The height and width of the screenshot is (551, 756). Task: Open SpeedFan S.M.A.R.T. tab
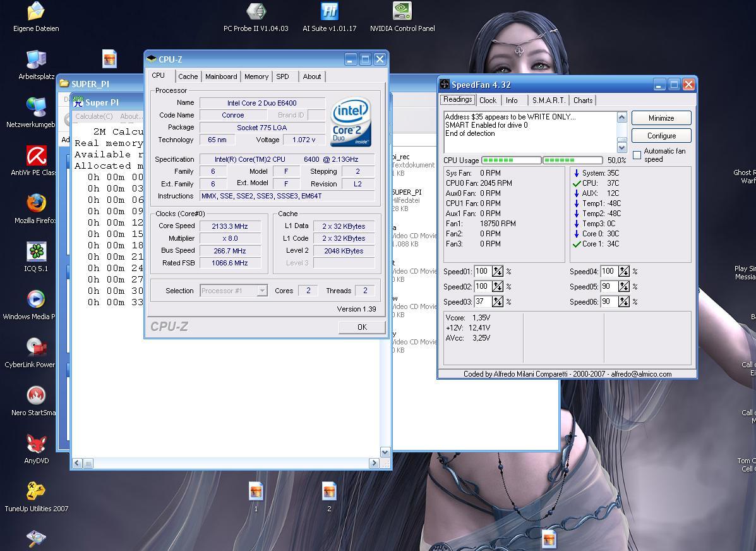[x=548, y=100]
